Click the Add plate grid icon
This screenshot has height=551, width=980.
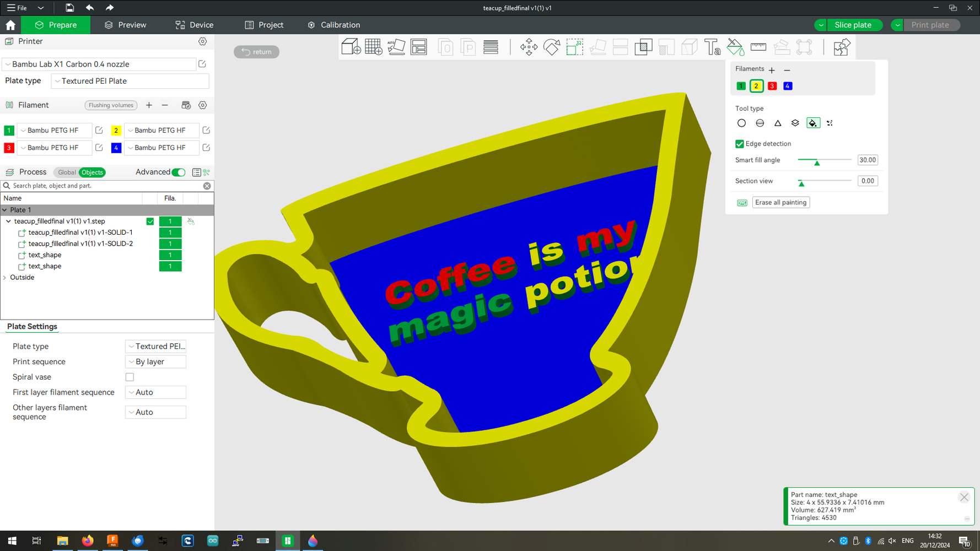pos(374,47)
